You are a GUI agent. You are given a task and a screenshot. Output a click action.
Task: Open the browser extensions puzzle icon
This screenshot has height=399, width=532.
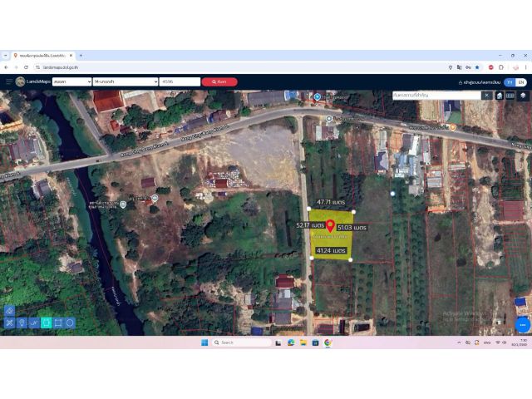point(501,67)
